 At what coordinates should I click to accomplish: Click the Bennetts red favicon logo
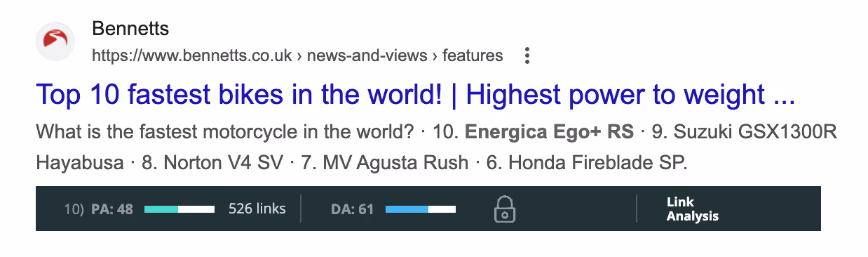tap(55, 41)
